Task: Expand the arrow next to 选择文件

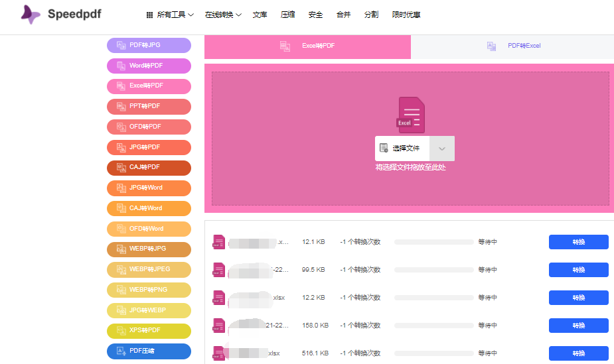Action: (442, 148)
